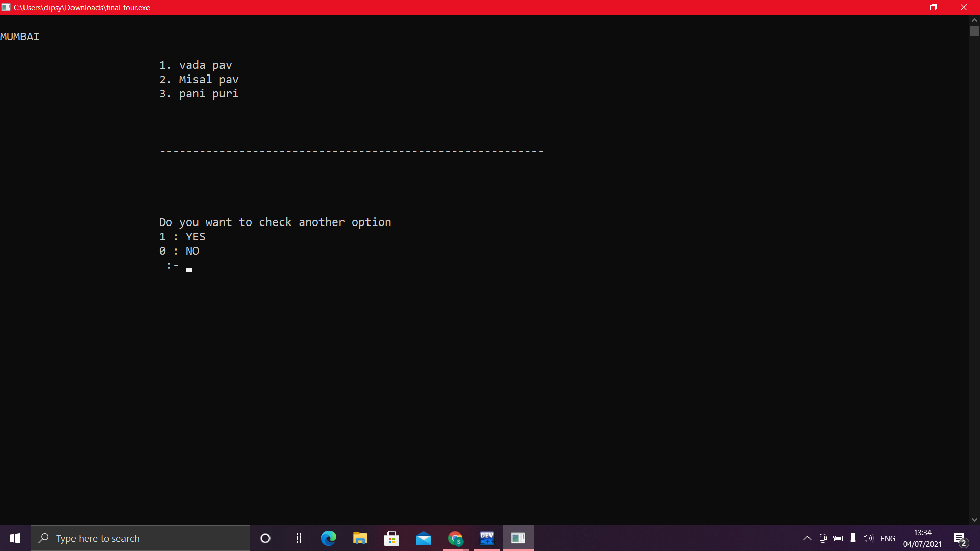
Task: Click the console window title bar icon
Action: tap(6, 7)
